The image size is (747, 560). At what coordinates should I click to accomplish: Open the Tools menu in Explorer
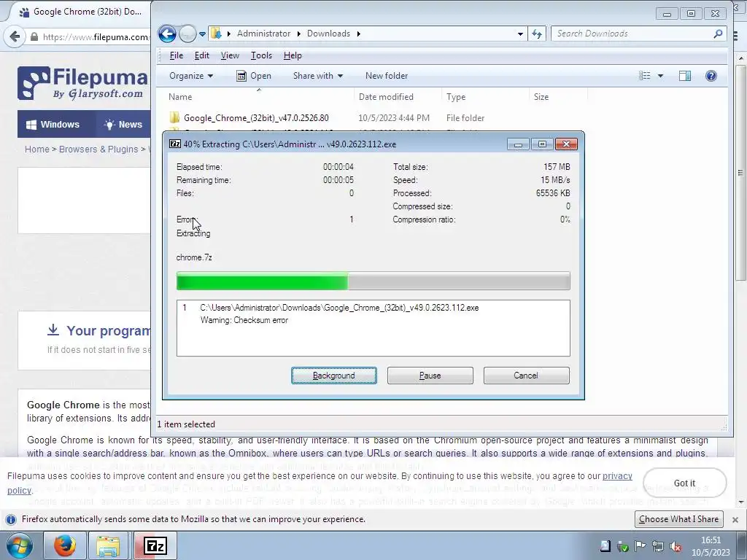262,55
